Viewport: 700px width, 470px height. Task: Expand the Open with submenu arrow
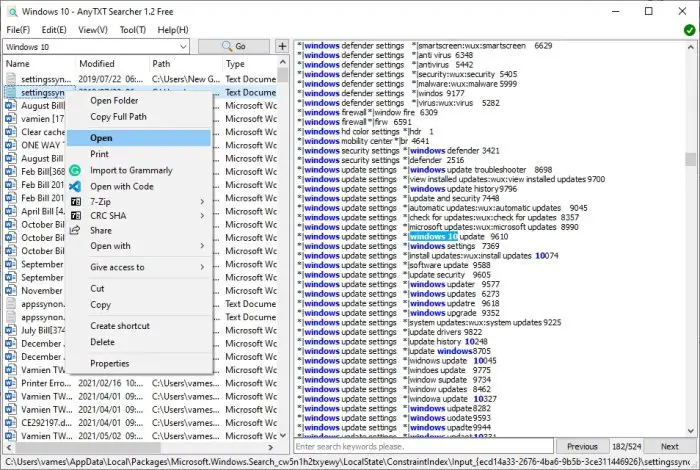[x=202, y=246]
